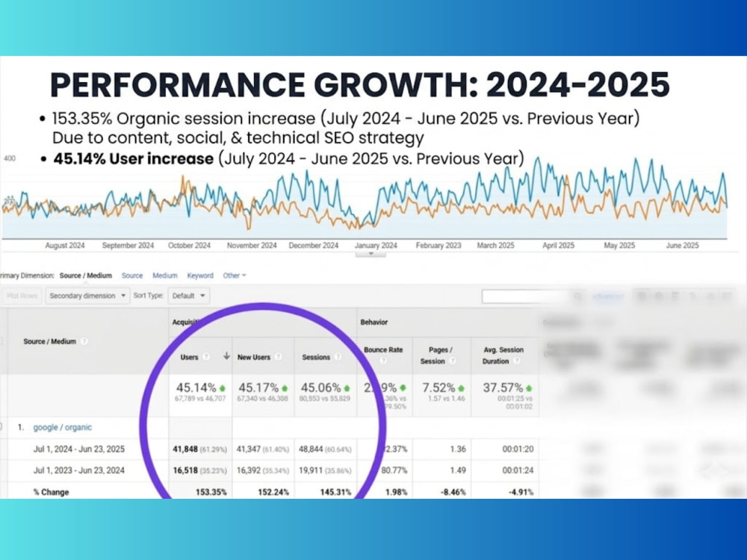747x560 pixels.
Task: Sort by Avg. Session Duration column header
Action: [503, 355]
